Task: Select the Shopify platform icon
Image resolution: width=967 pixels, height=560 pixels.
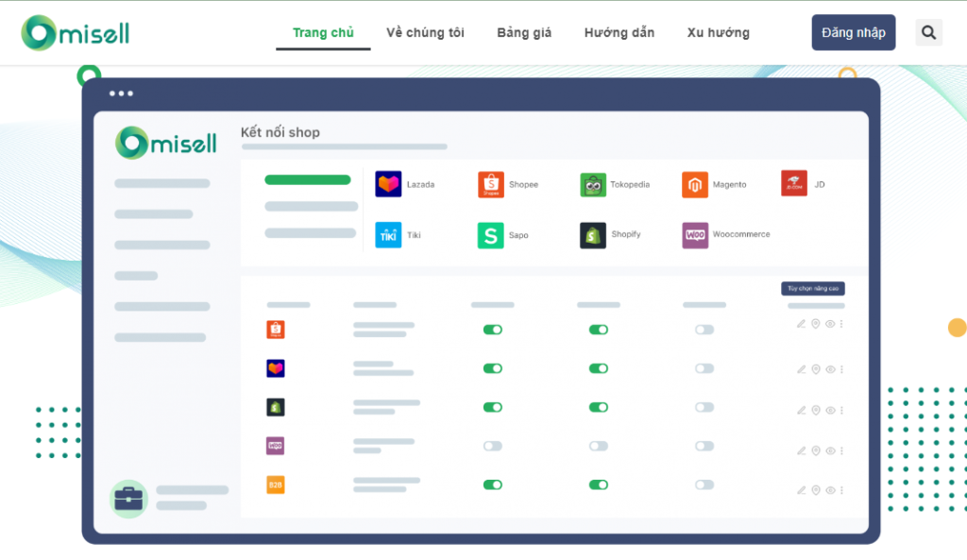Action: pyautogui.click(x=593, y=235)
